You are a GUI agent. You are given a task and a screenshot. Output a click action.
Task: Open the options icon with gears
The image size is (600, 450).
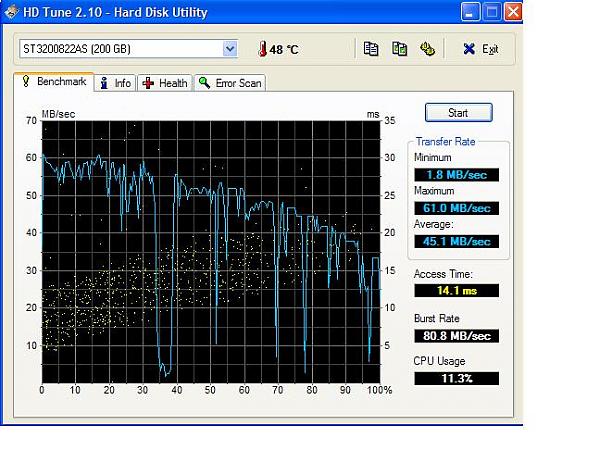pyautogui.click(x=427, y=49)
